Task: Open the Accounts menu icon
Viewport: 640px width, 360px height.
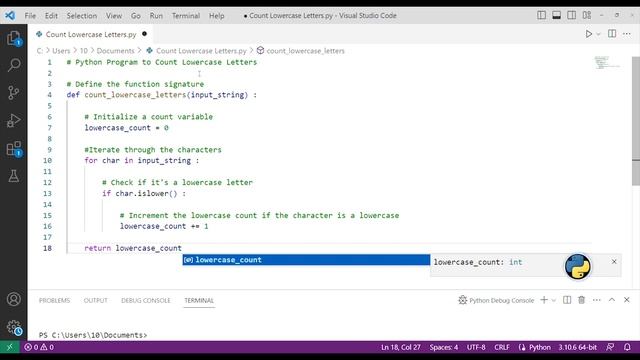Action: [13, 299]
